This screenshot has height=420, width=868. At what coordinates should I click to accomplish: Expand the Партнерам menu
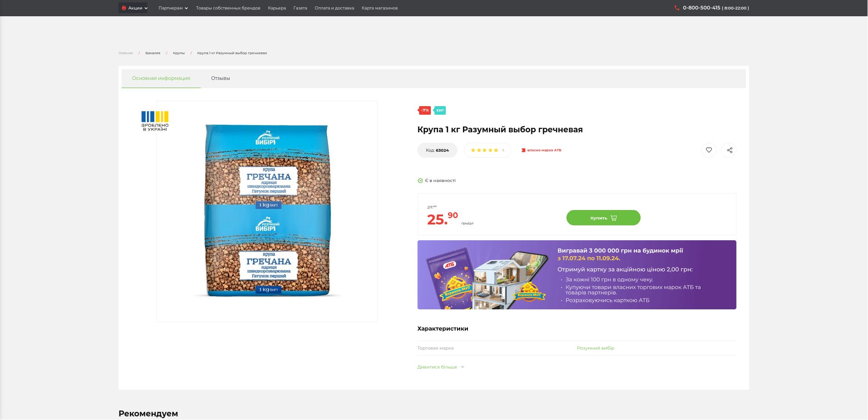173,8
